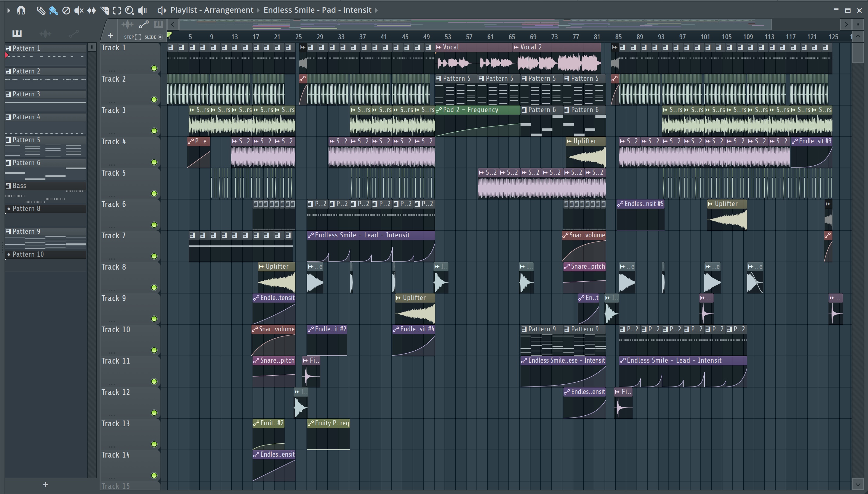Click the vertical playlist scrollbar thumb
Screen dimensions: 868x494
(x=858, y=53)
